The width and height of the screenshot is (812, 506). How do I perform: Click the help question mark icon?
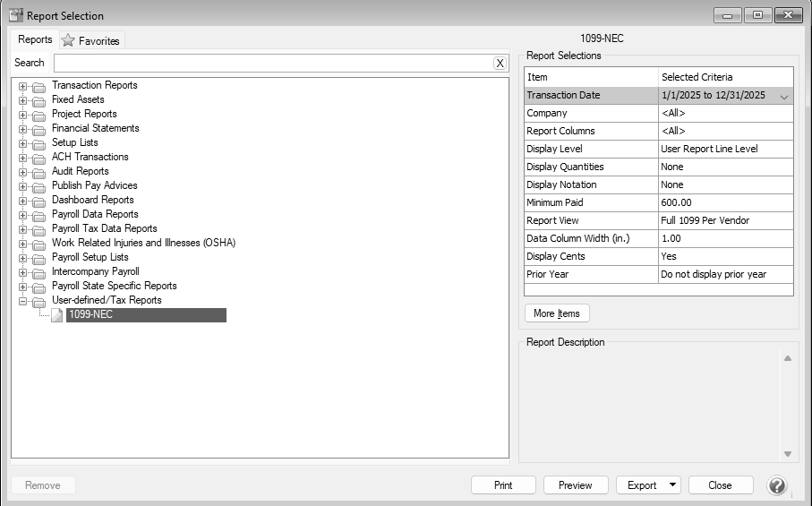(x=777, y=485)
